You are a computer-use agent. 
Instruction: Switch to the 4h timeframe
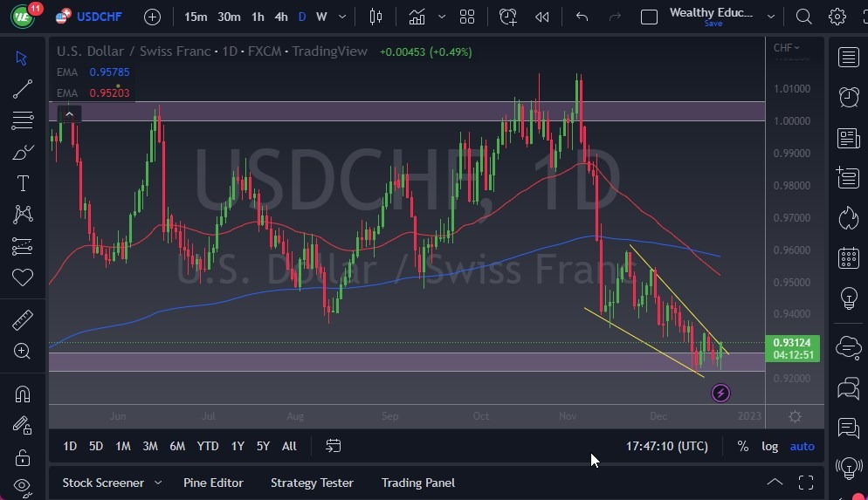281,17
